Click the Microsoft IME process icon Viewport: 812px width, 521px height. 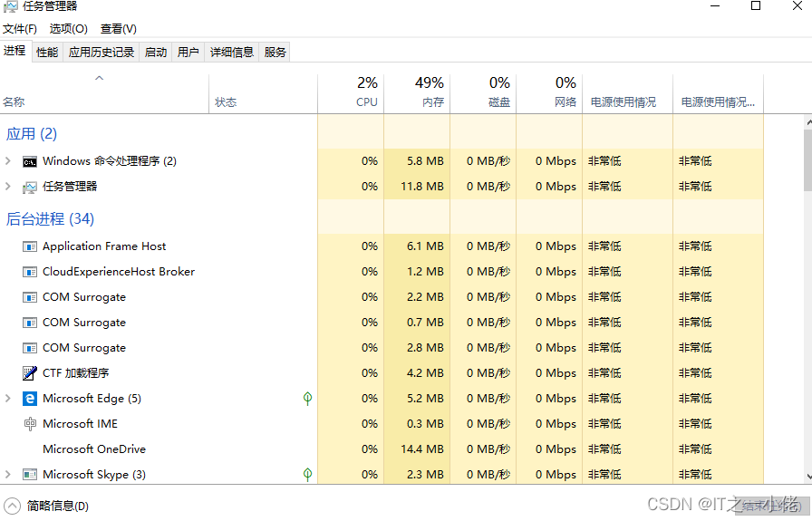(x=30, y=424)
